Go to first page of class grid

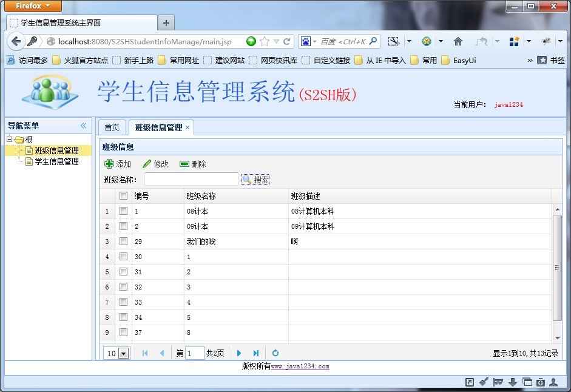(x=145, y=353)
